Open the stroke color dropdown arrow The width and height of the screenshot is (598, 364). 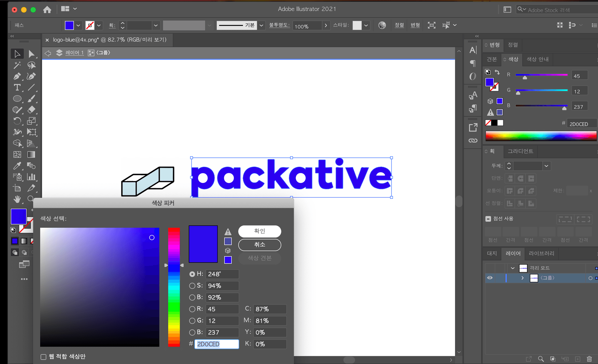click(x=99, y=25)
